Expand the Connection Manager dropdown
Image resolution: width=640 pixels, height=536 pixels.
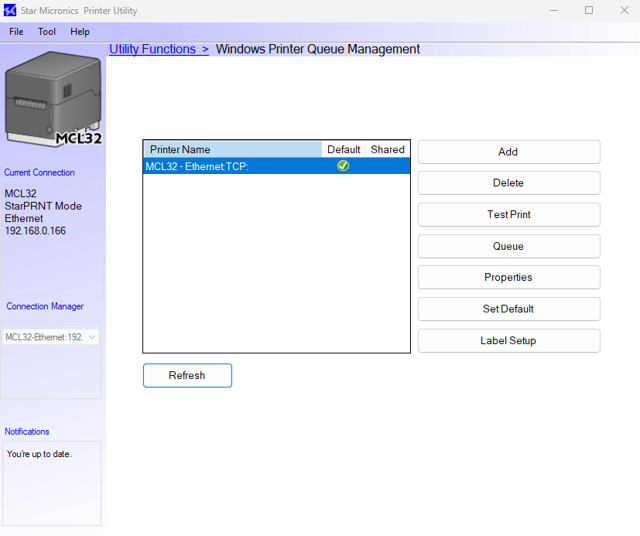(x=92, y=337)
